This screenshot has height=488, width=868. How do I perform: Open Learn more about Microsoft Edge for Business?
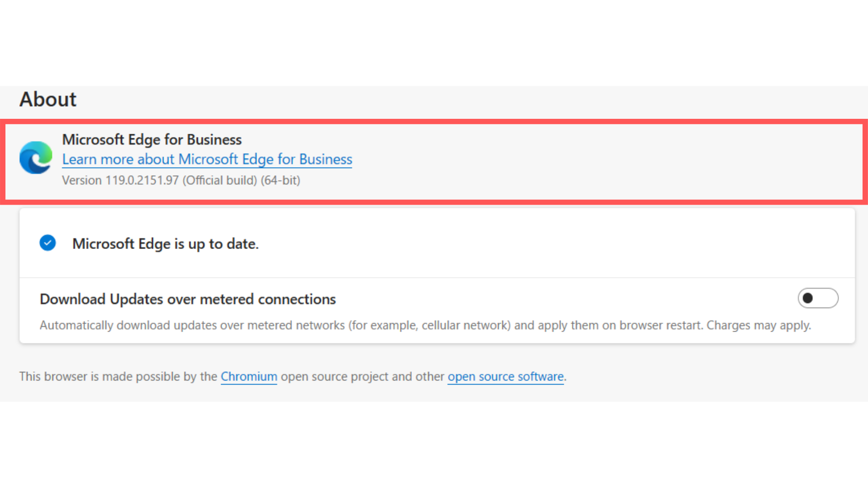(207, 159)
